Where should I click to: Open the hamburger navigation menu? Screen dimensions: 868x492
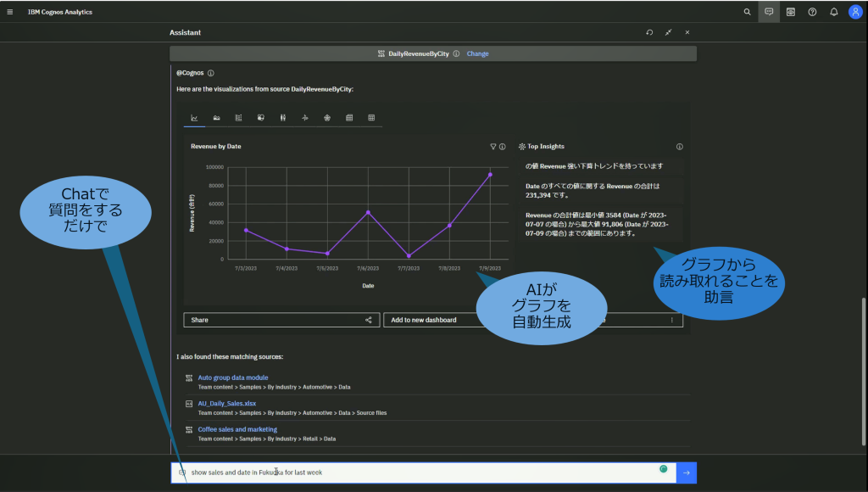(x=10, y=12)
